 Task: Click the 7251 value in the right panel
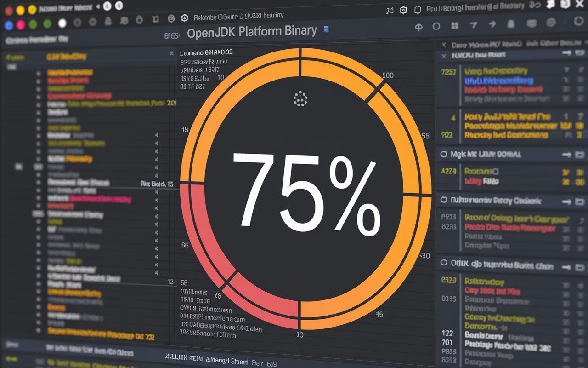tap(449, 72)
